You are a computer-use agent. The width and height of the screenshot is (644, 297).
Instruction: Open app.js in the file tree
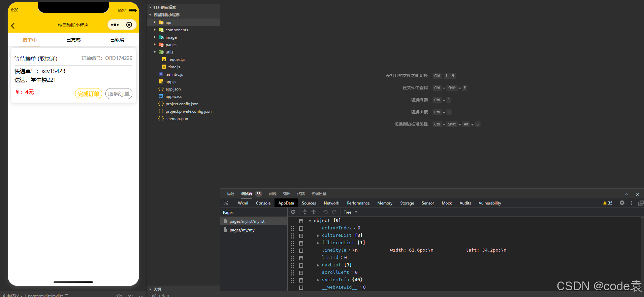(171, 82)
